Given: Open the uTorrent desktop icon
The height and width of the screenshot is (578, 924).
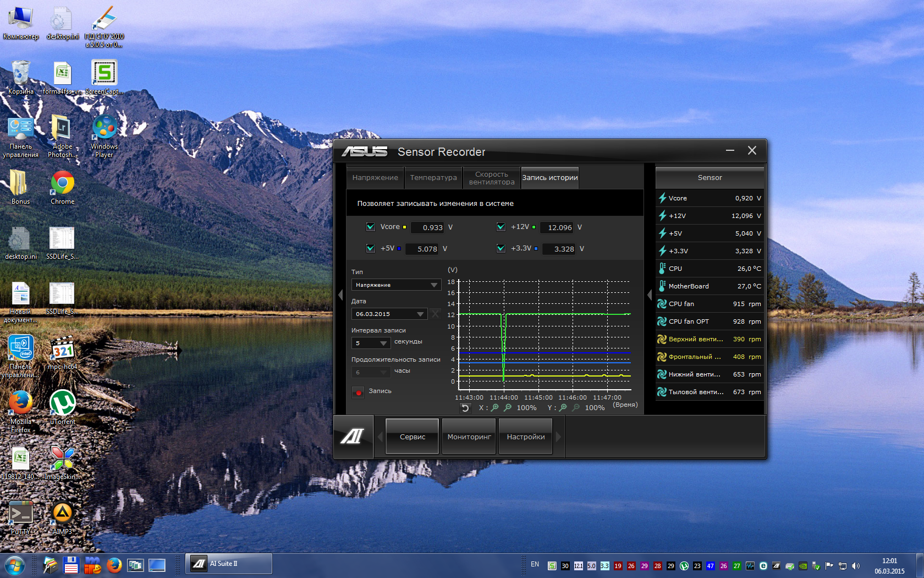Looking at the screenshot, I should (x=62, y=403).
